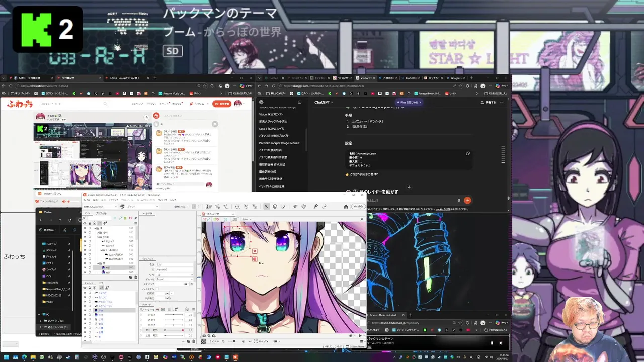The width and height of the screenshot is (644, 362).
Task: Pause playback in the Amazon Music window
Action: coord(492,343)
